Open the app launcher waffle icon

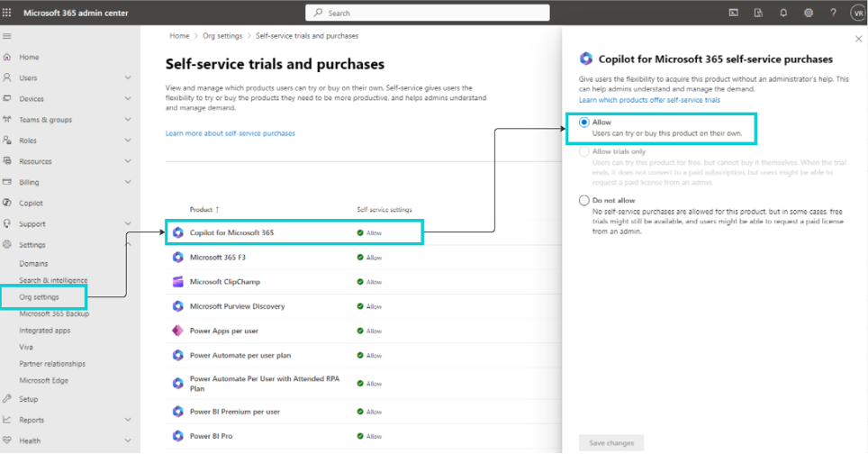(9, 13)
